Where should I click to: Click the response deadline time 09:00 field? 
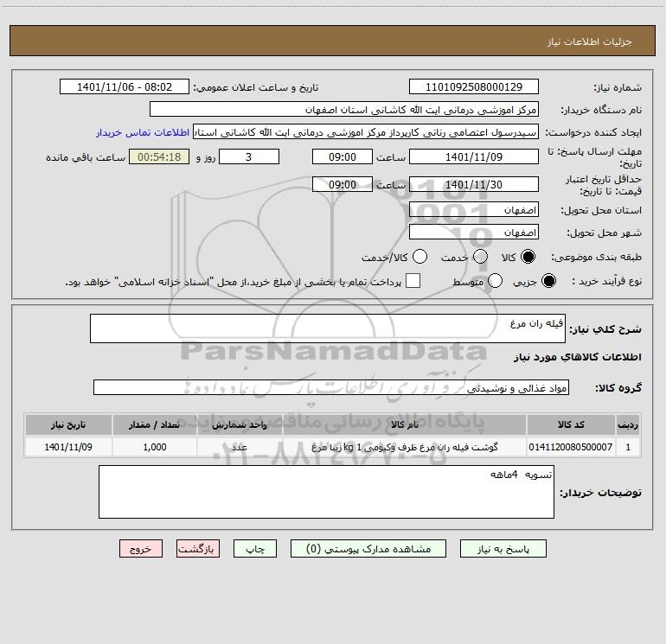point(343,156)
